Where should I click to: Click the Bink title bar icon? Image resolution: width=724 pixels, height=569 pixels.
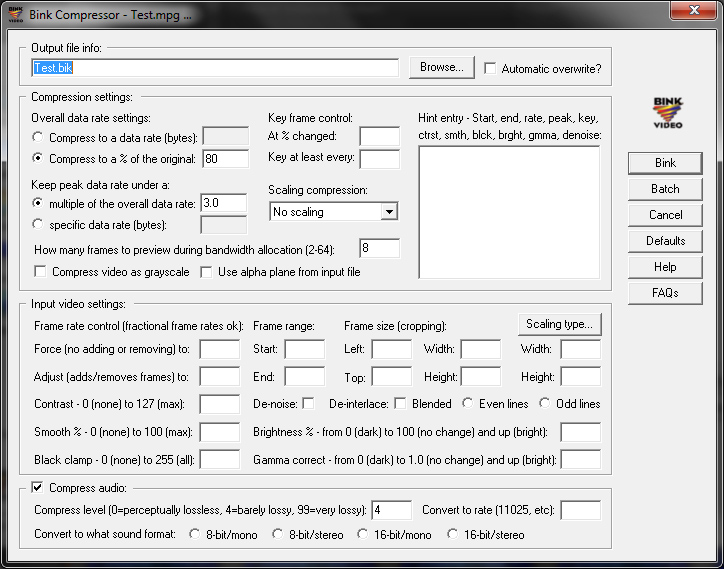pyautogui.click(x=17, y=14)
